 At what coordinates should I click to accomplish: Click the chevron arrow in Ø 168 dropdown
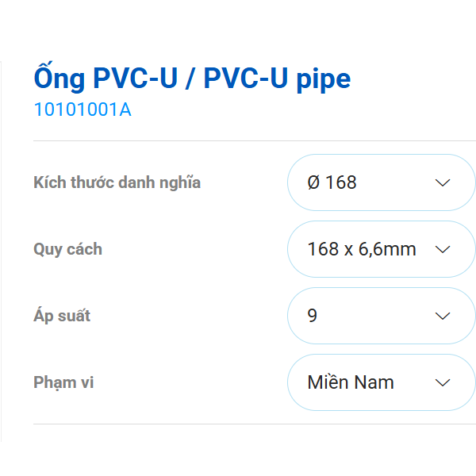tap(443, 182)
